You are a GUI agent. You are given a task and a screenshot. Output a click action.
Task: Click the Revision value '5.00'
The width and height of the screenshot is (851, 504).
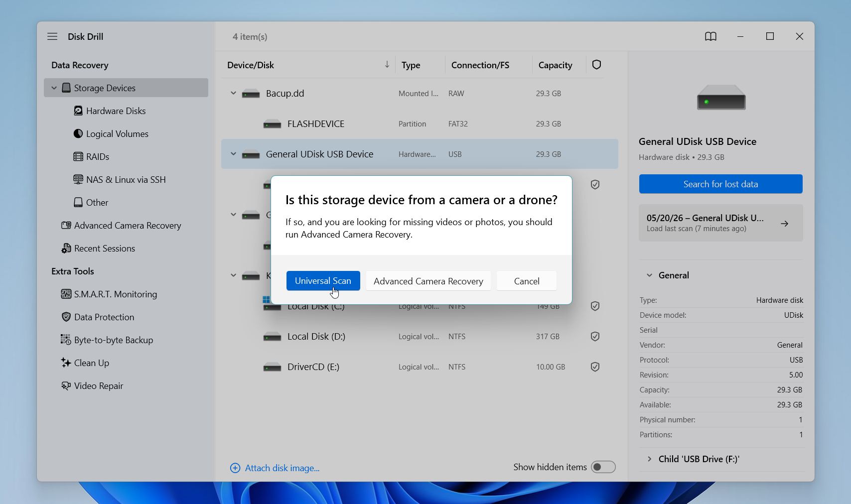click(796, 375)
